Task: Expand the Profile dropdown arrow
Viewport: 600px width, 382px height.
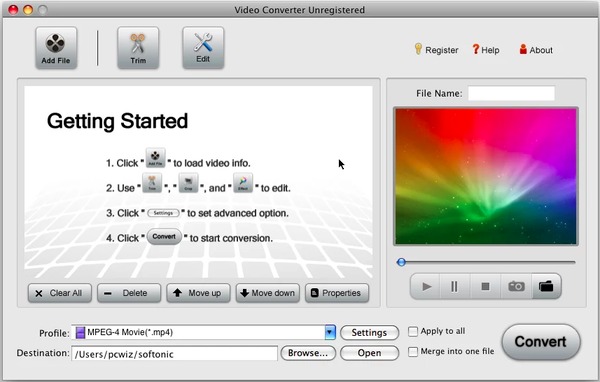Action: point(330,332)
